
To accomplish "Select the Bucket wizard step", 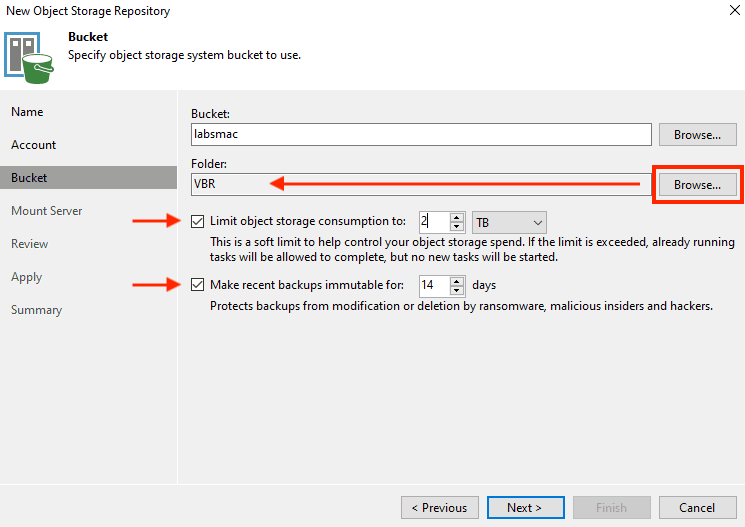I will click(x=29, y=178).
